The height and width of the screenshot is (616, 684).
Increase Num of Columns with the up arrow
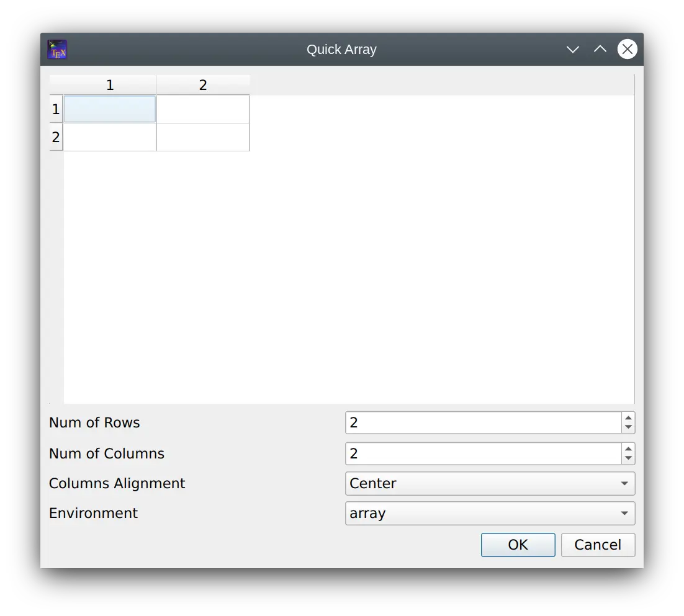(629, 449)
